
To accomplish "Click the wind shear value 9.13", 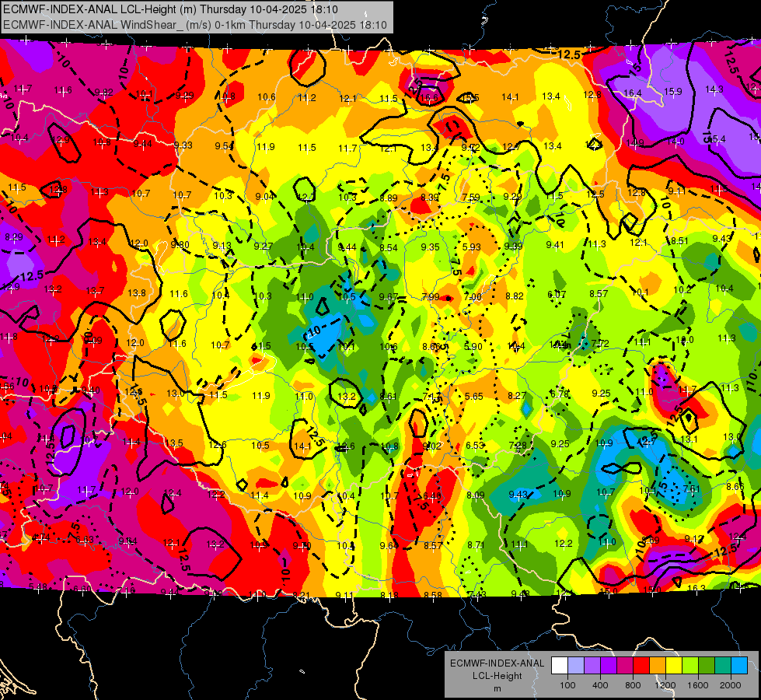I will click(x=222, y=245).
